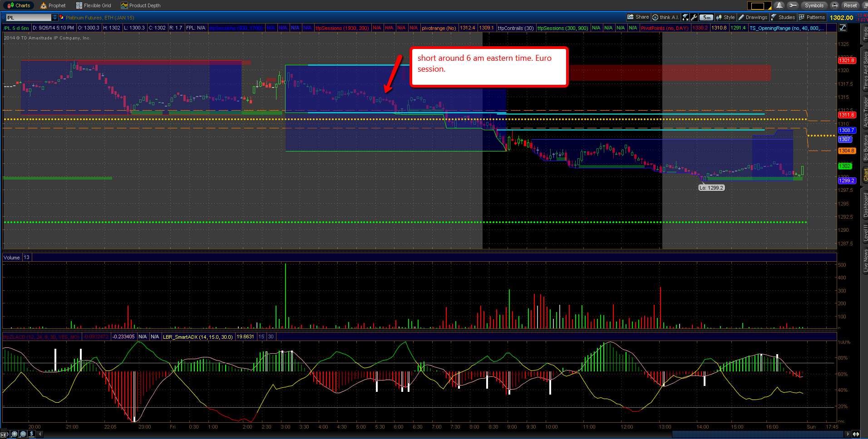This screenshot has width=868, height=439.
Task: Click the zoom out magnifier icon
Action: tap(23, 434)
